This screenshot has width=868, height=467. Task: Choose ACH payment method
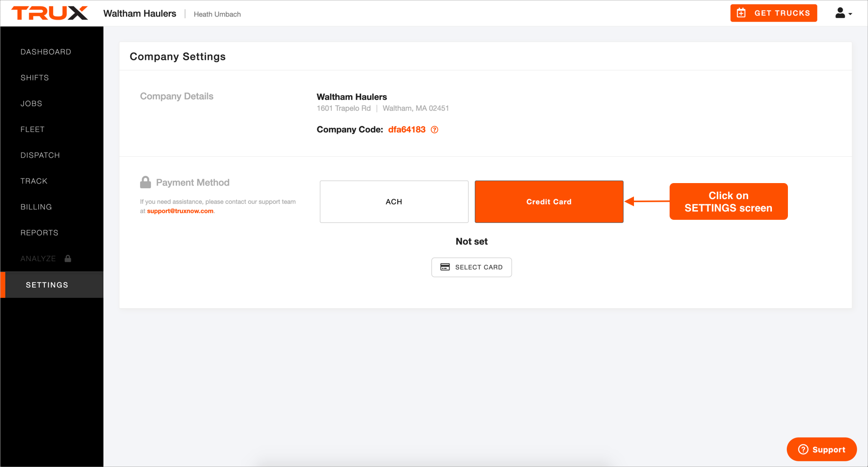pos(394,202)
